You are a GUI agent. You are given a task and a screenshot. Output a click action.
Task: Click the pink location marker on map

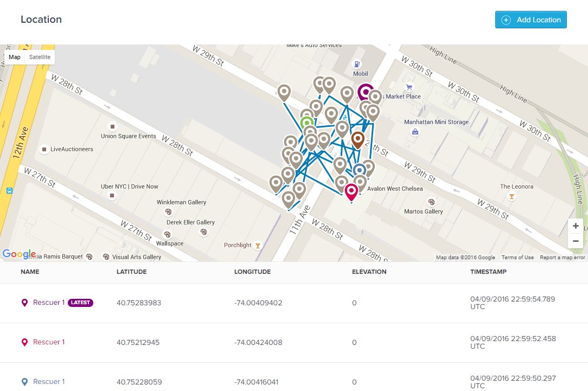(351, 193)
